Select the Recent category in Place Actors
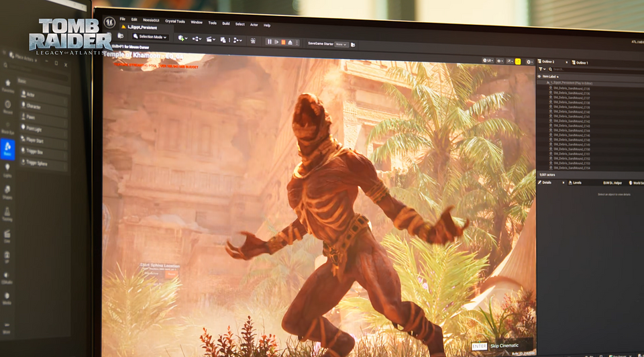The height and width of the screenshot is (357, 644). coord(8,107)
